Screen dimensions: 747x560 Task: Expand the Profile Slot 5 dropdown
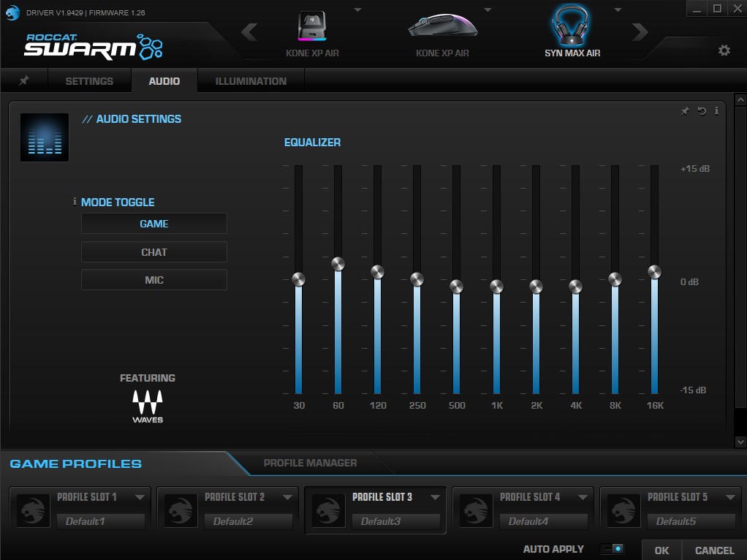730,497
